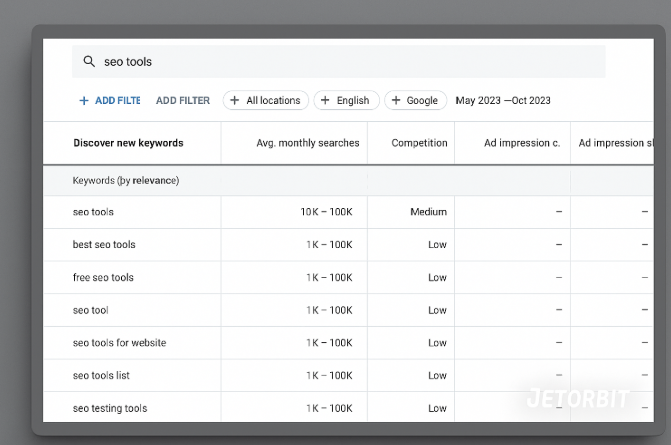Click Low competition for free seo tools
The image size is (671, 445).
[437, 278]
